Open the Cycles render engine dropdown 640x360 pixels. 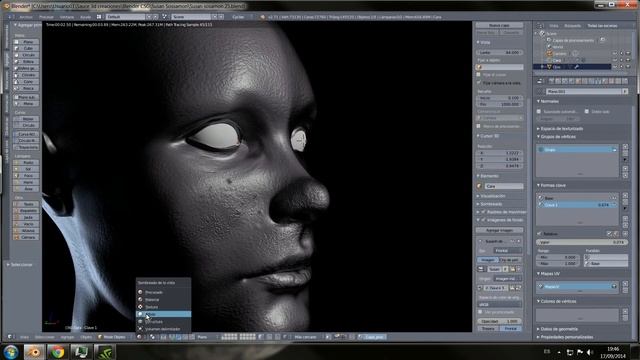(x=242, y=17)
